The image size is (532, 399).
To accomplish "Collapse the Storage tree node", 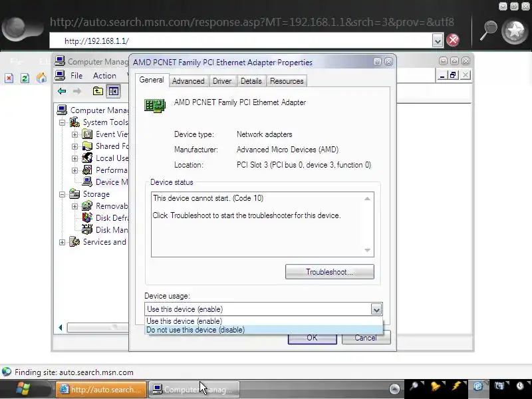I will click(62, 194).
